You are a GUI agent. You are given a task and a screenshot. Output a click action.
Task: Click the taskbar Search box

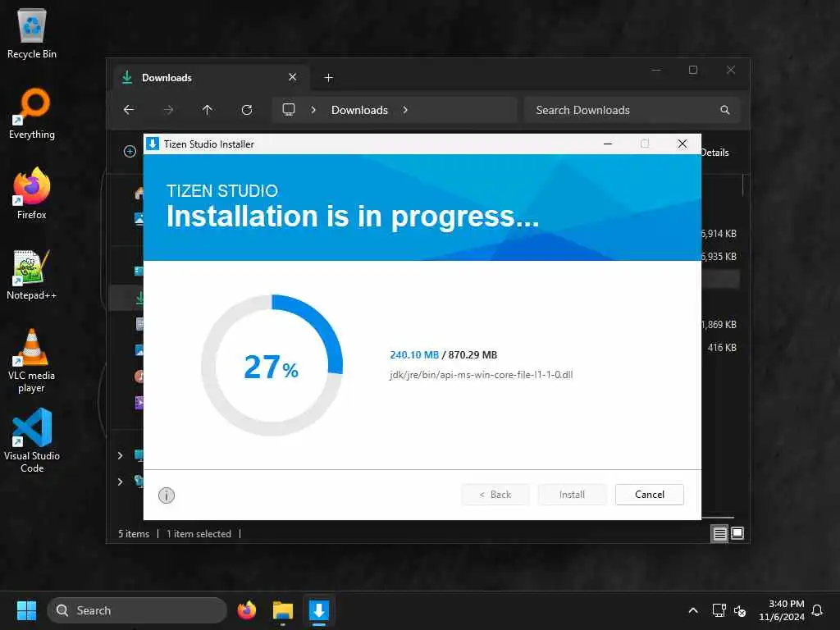point(137,610)
